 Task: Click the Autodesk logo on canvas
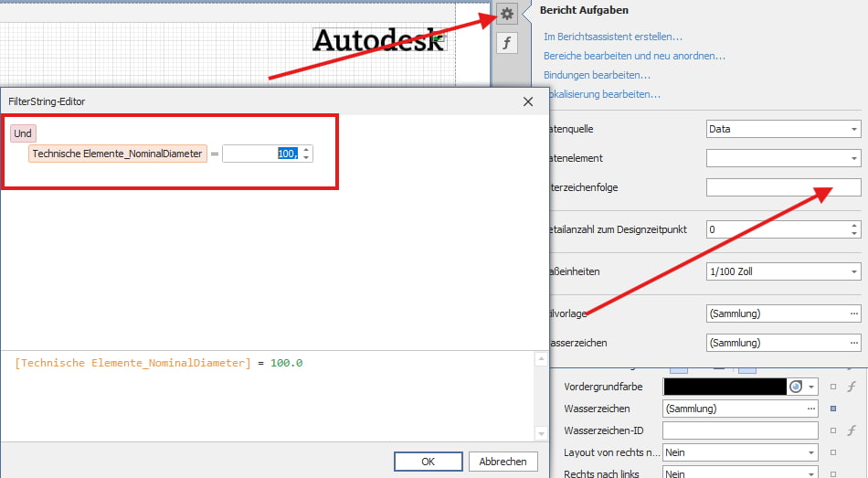pyautogui.click(x=379, y=40)
